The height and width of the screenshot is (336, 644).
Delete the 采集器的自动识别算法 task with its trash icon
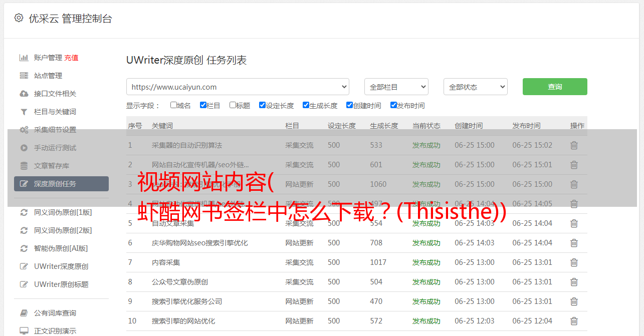[574, 145]
